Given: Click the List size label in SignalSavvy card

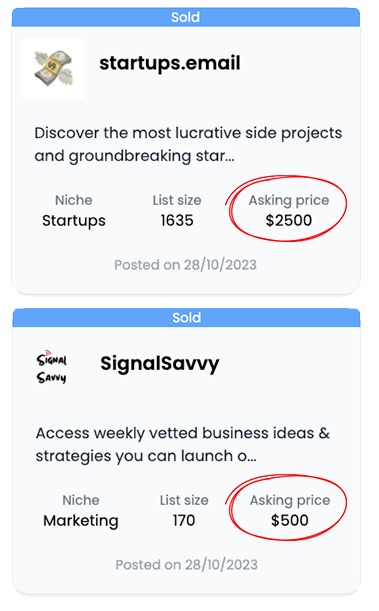Looking at the screenshot, I should [184, 500].
